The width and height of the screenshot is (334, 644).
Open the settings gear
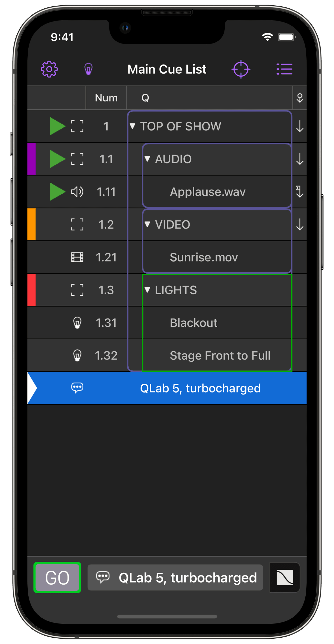click(49, 69)
